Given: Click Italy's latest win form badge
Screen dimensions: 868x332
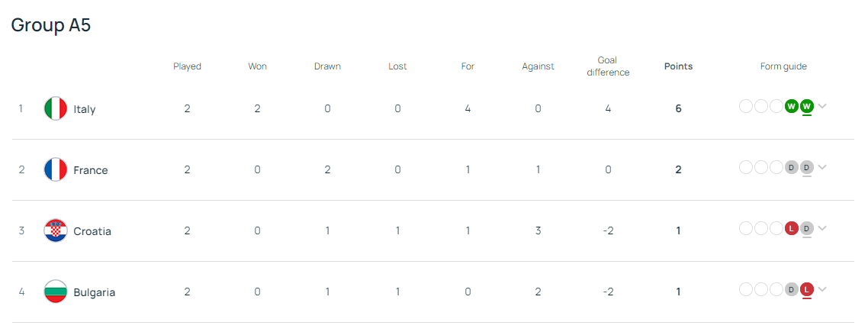Looking at the screenshot, I should (x=806, y=106).
